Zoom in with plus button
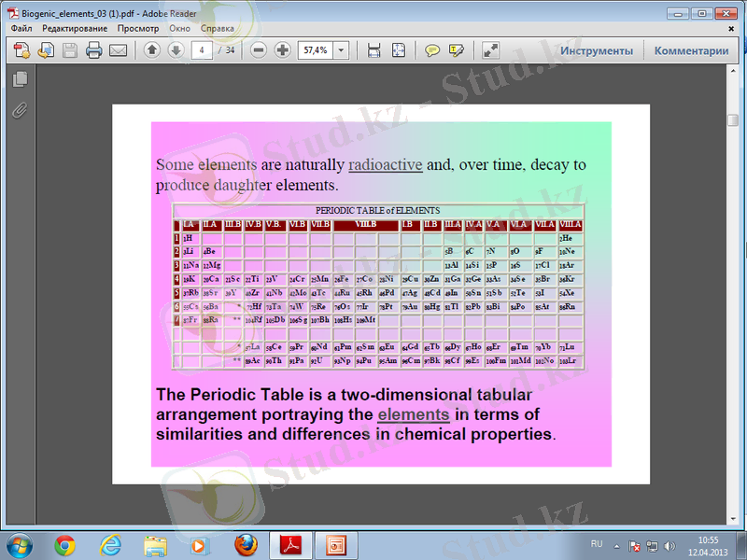Screen dimensions: 747x560 coord(282,50)
